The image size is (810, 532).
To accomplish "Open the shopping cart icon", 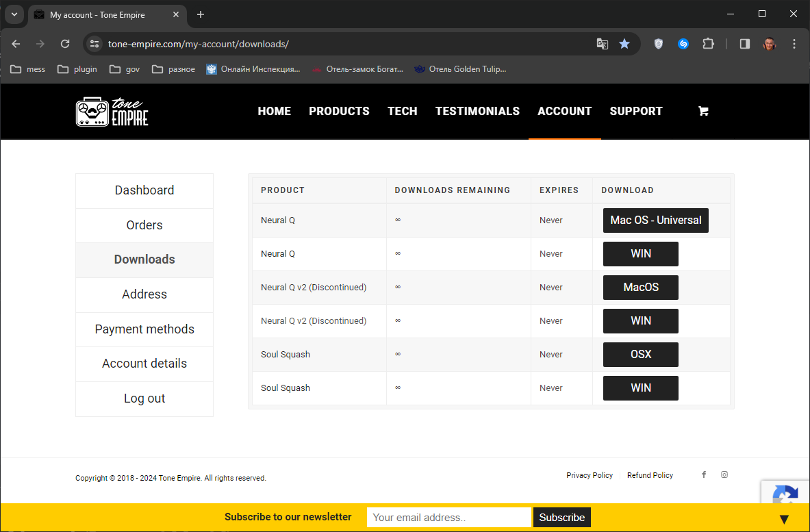I will (x=703, y=111).
